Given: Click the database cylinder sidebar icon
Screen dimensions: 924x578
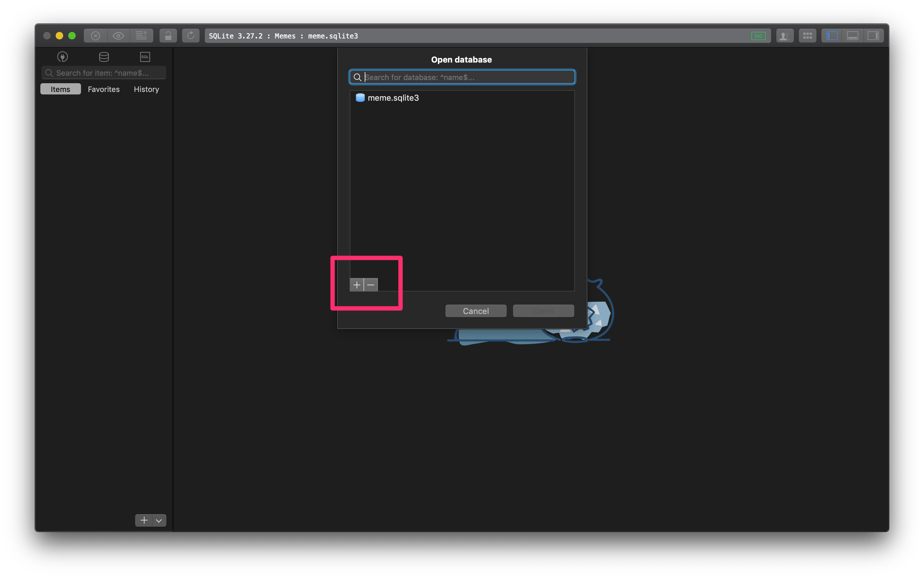Looking at the screenshot, I should point(104,57).
